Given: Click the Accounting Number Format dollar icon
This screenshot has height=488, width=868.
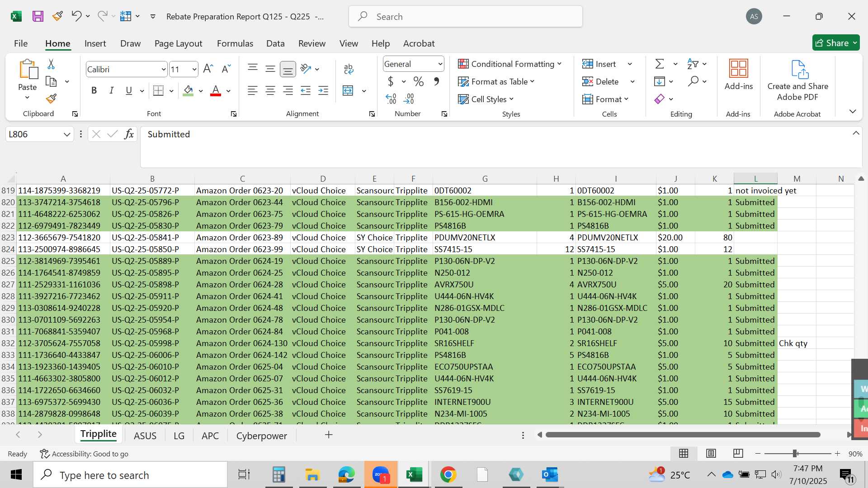Looking at the screenshot, I should (x=391, y=82).
